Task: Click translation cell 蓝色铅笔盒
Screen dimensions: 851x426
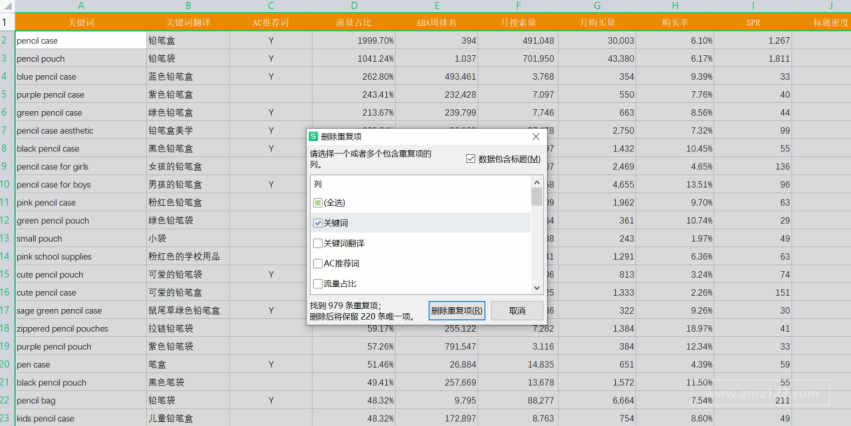Action: click(188, 77)
